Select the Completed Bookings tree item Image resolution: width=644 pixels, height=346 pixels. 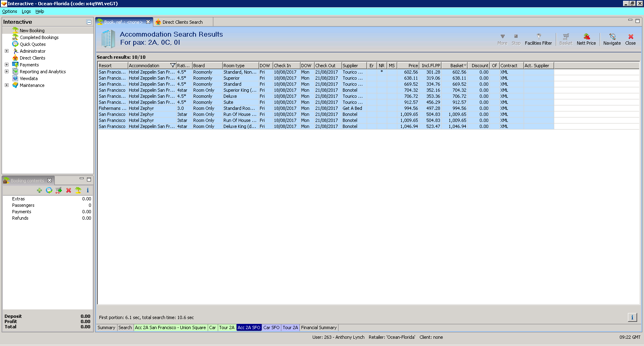(39, 37)
